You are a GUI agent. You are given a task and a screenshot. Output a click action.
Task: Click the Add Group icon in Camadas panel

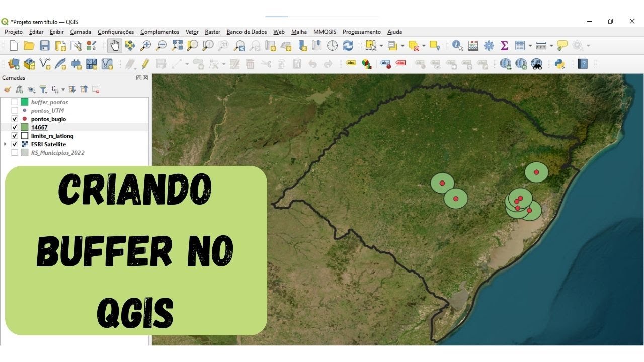click(19, 89)
